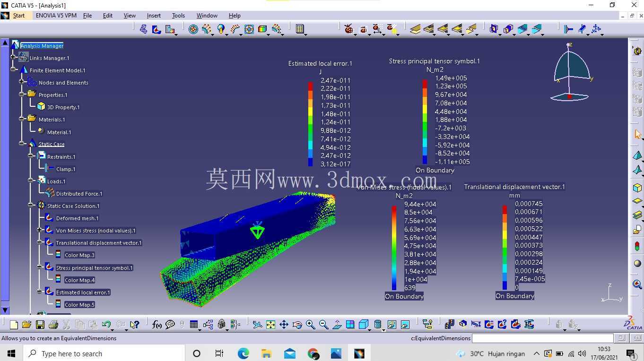Save the analysis with the floppy icon
Viewport: 644px width, 361px height.
coord(40,325)
